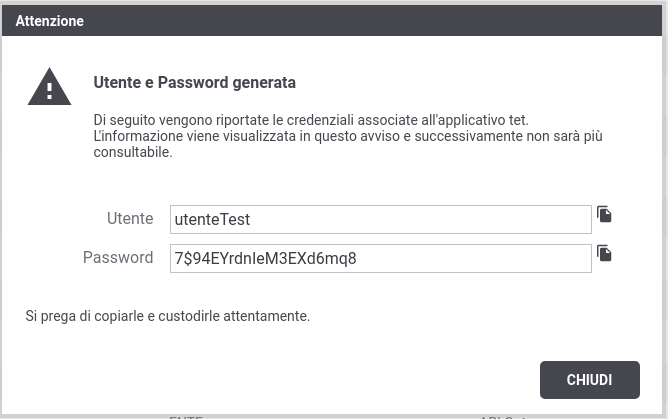Copy the Utente value with its copy icon

pyautogui.click(x=604, y=214)
